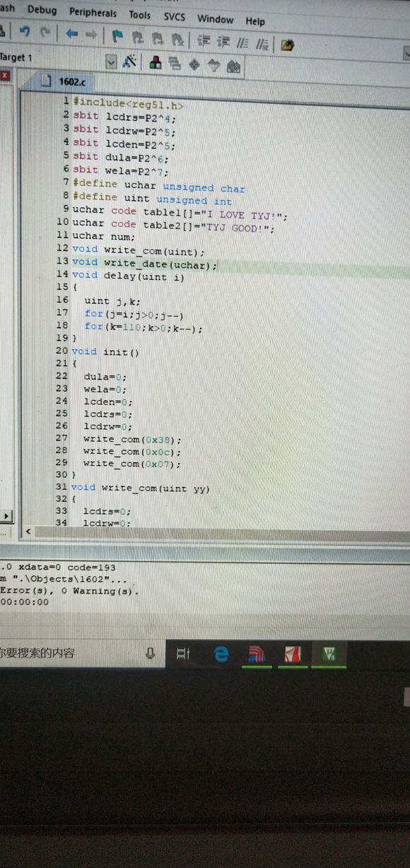Open Microsoft Edge from the taskbar

click(x=221, y=655)
